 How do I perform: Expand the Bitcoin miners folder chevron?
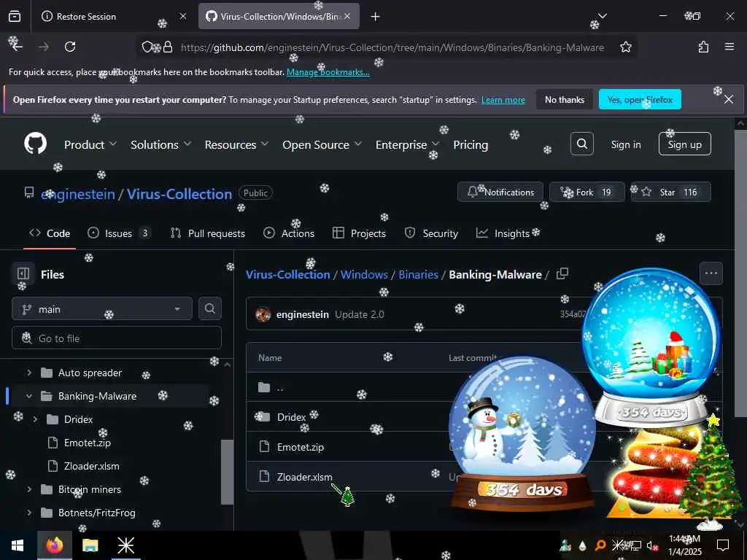29,489
